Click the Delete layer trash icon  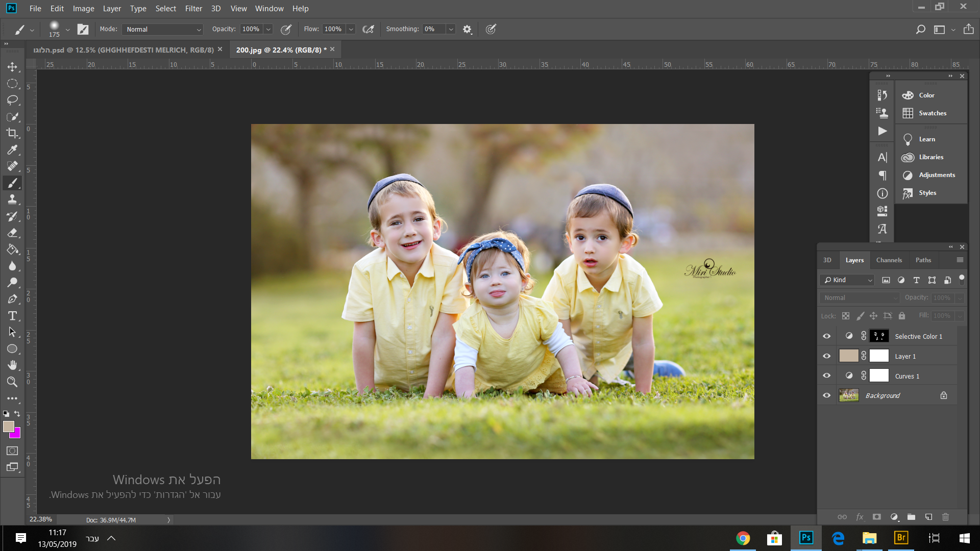click(945, 517)
